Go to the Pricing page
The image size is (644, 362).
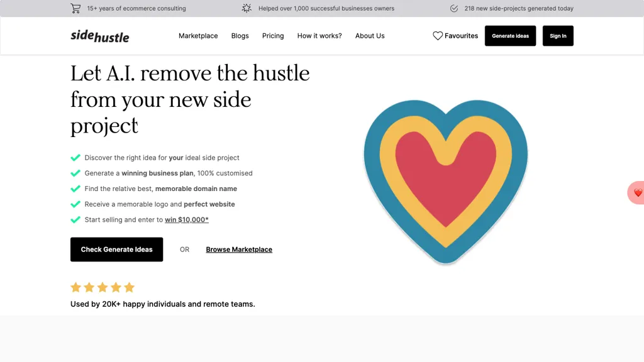coord(273,36)
